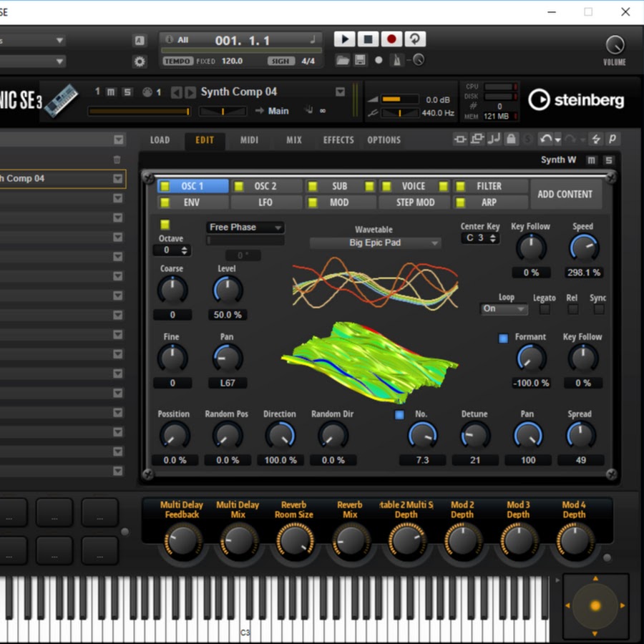
Task: Click the tempo value 120.0 field
Action: [x=232, y=62]
